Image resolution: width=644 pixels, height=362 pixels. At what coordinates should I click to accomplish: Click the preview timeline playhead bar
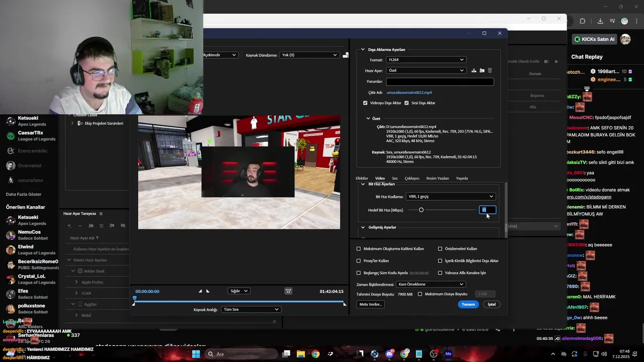point(239,301)
